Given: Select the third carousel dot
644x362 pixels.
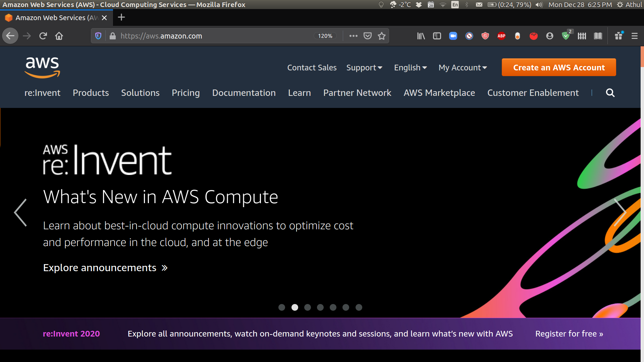Looking at the screenshot, I should coord(308,307).
